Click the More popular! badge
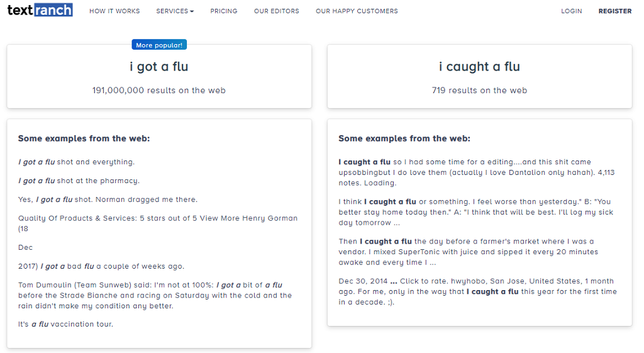 [x=159, y=45]
